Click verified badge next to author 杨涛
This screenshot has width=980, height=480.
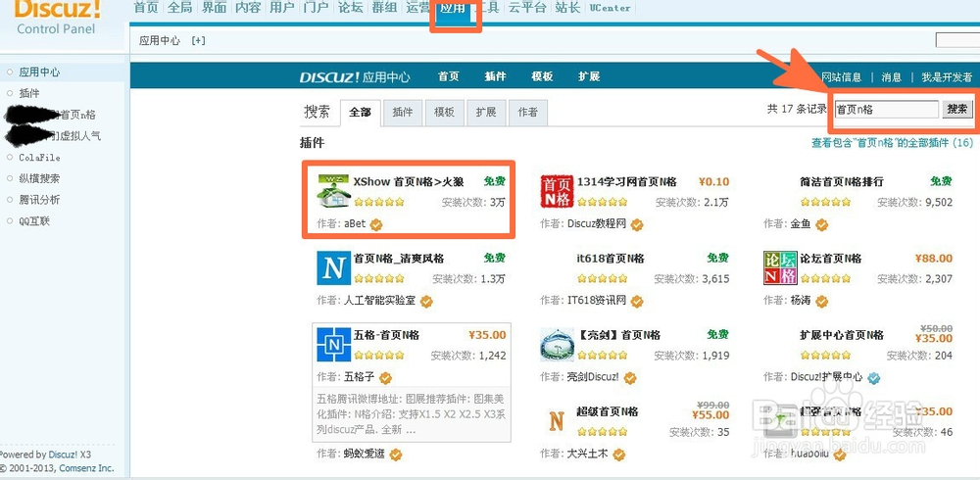[x=822, y=302]
